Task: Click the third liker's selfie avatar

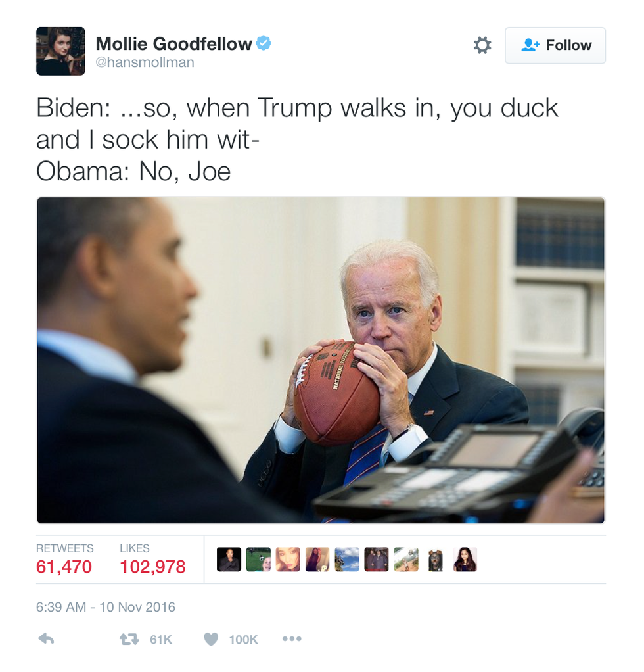Action: (288, 560)
